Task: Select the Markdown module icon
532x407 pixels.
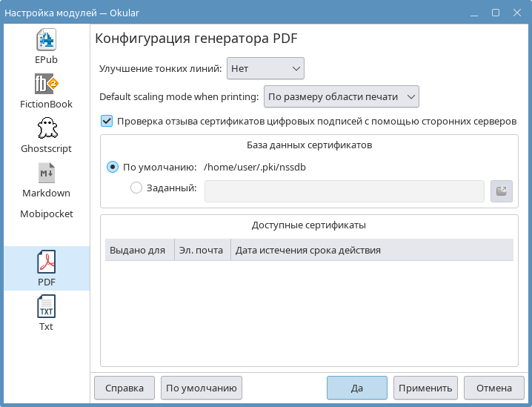Action: click(x=46, y=173)
